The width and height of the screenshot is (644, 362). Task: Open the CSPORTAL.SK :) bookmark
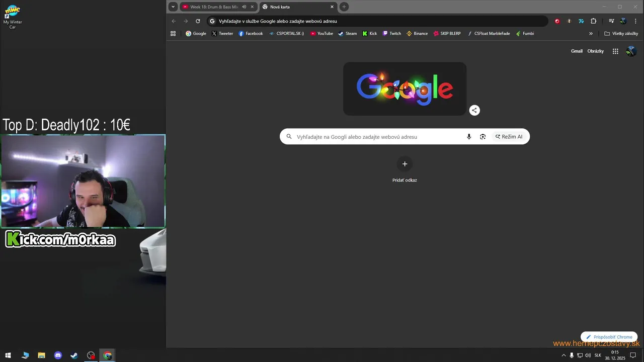click(x=286, y=34)
